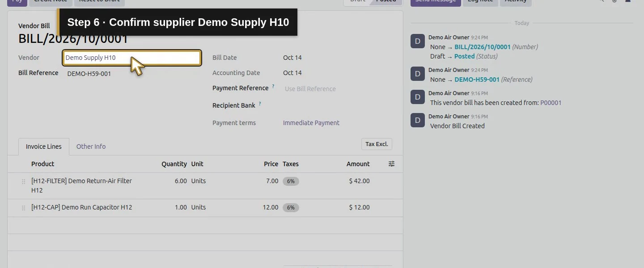Click the Bill Reference DEMO-H59-001 field
The height and width of the screenshot is (268, 644).
(x=89, y=74)
